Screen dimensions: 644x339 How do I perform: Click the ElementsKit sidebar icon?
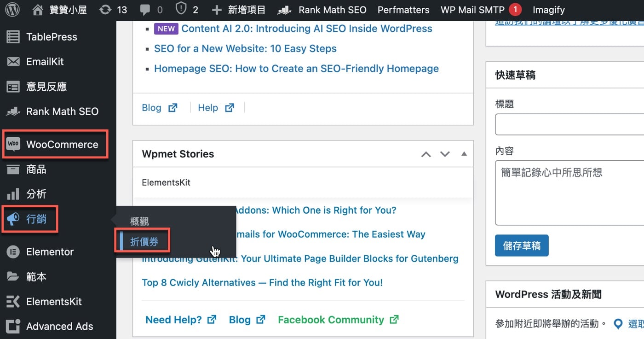pyautogui.click(x=13, y=302)
